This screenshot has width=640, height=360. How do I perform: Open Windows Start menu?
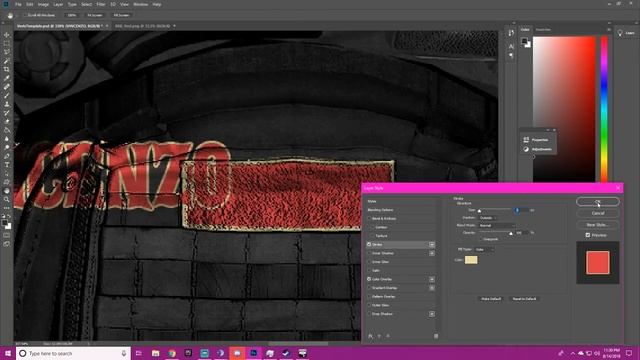pos(8,353)
